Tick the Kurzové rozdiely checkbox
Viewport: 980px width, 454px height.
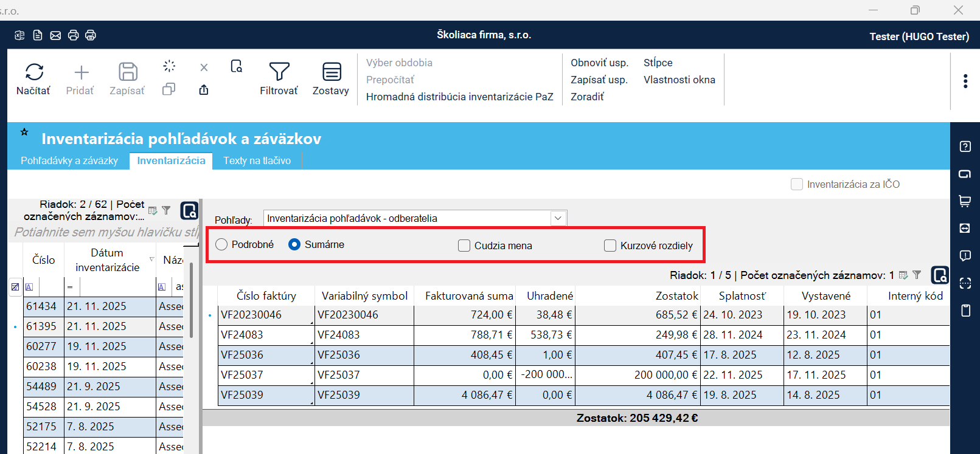(x=610, y=246)
